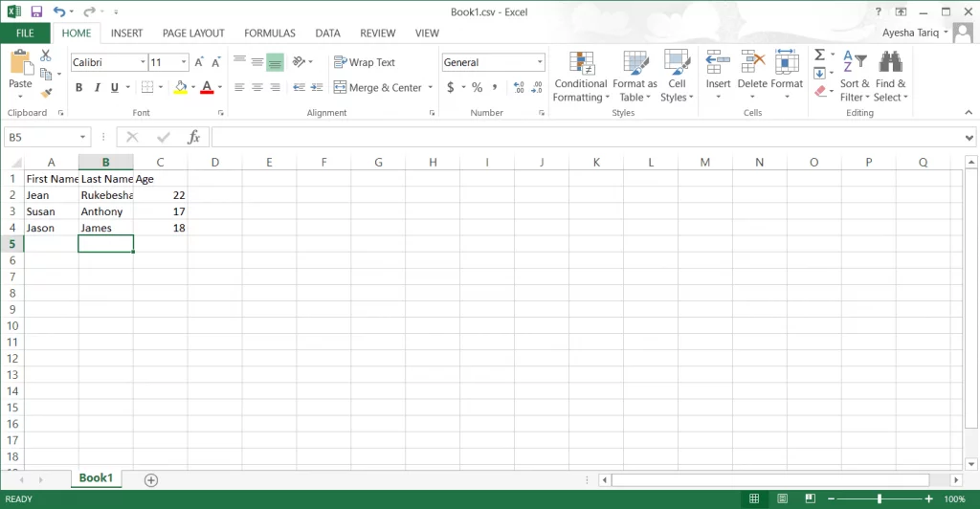Open the Find & Select menu

891,77
